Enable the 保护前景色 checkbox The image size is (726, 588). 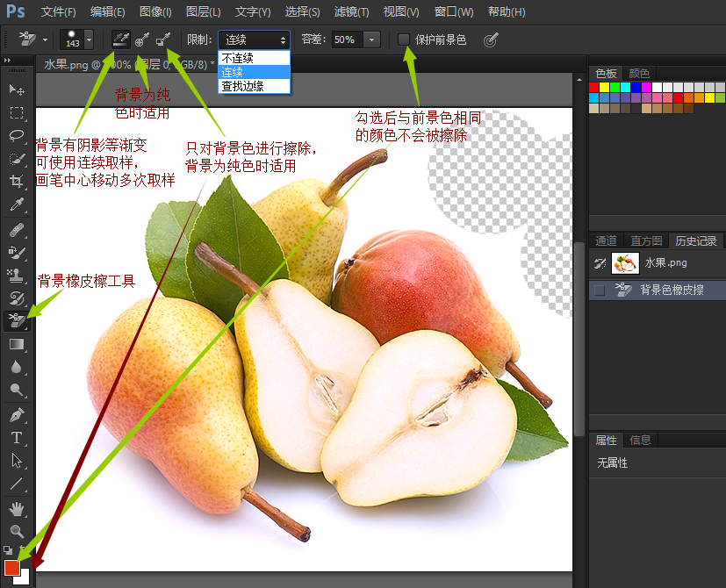tap(404, 39)
